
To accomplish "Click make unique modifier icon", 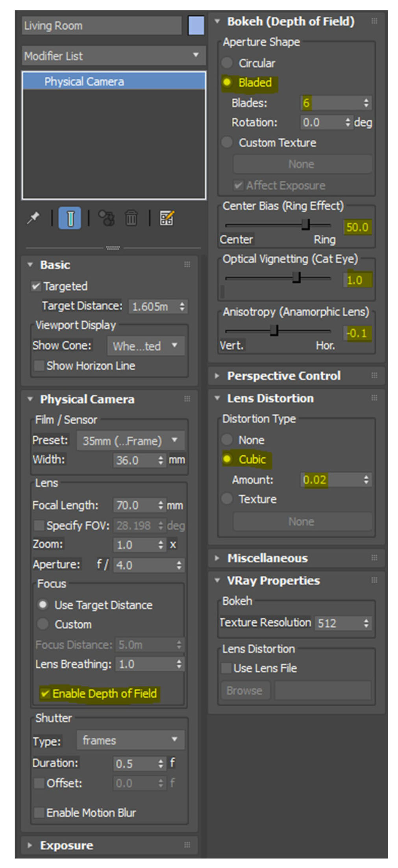I will pyautogui.click(x=106, y=218).
